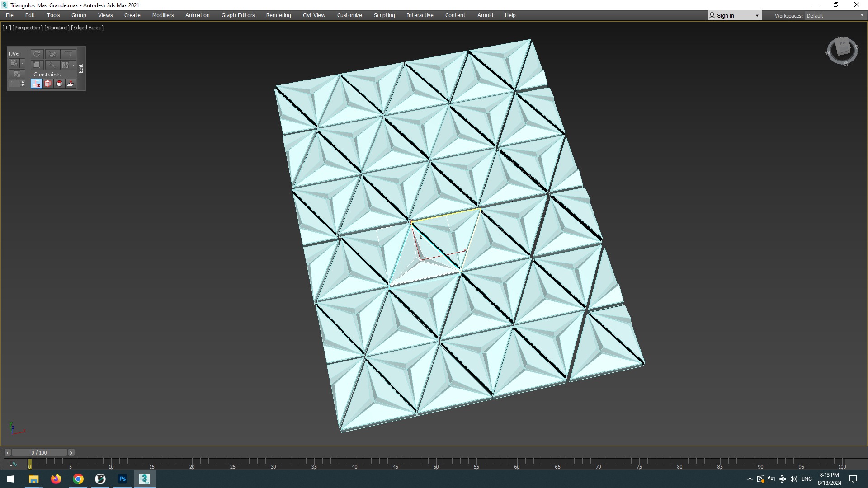Screen dimensions: 868x488
Task: Open Photoshop from the taskbar
Action: (123, 479)
